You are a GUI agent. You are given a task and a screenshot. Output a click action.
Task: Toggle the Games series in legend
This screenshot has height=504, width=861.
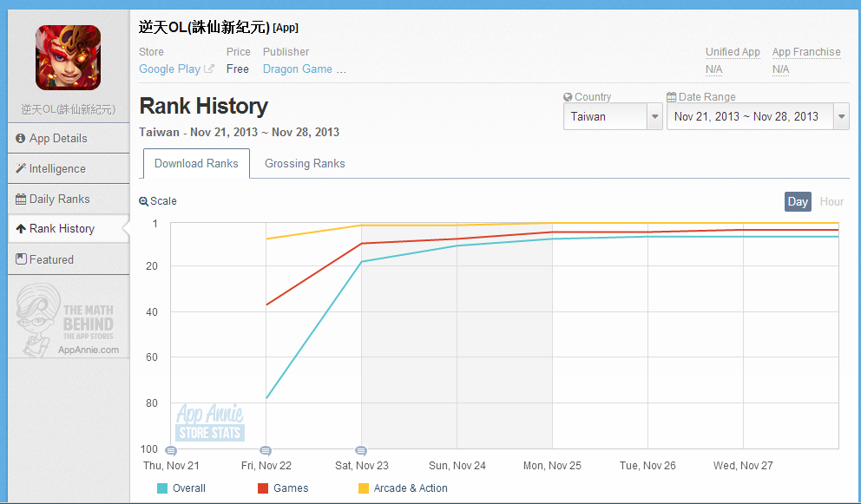(283, 488)
